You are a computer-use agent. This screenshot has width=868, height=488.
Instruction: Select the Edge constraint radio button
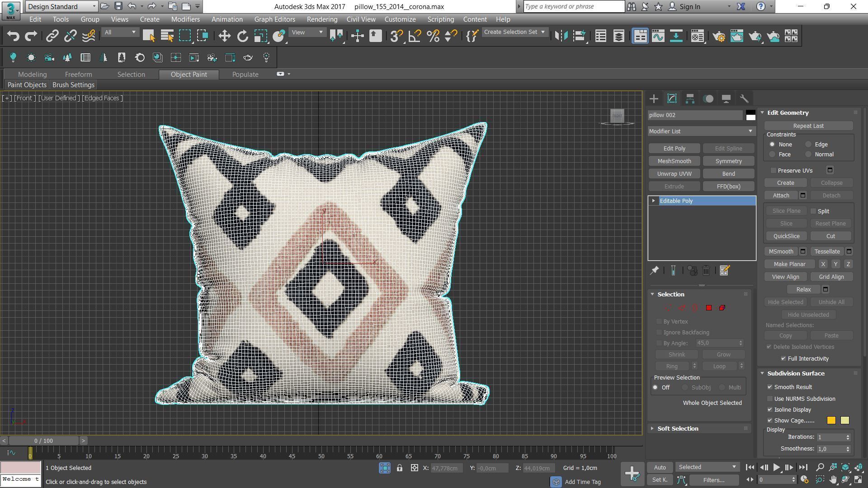tap(808, 145)
